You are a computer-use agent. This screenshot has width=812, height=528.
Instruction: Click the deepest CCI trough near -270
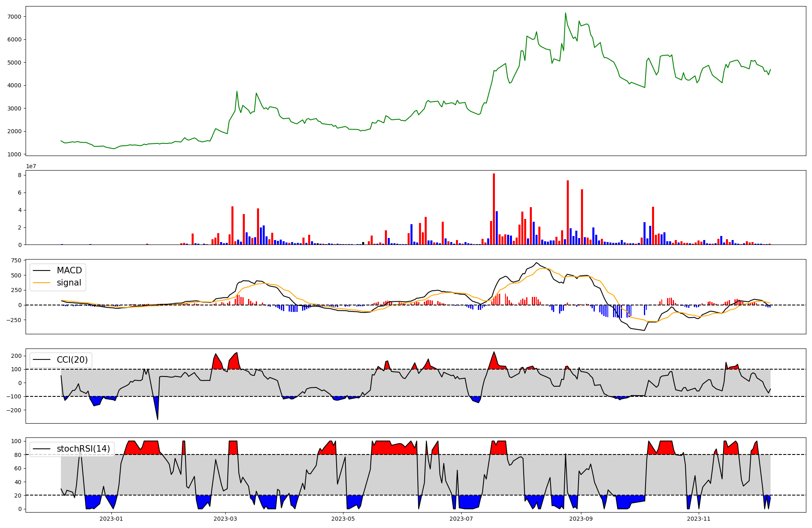158,419
